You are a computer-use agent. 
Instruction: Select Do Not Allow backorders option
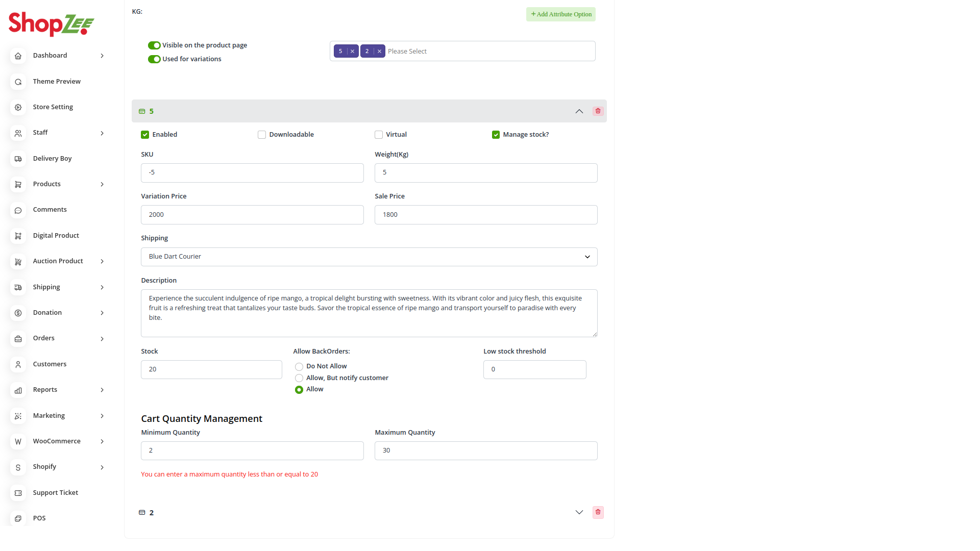[299, 367]
